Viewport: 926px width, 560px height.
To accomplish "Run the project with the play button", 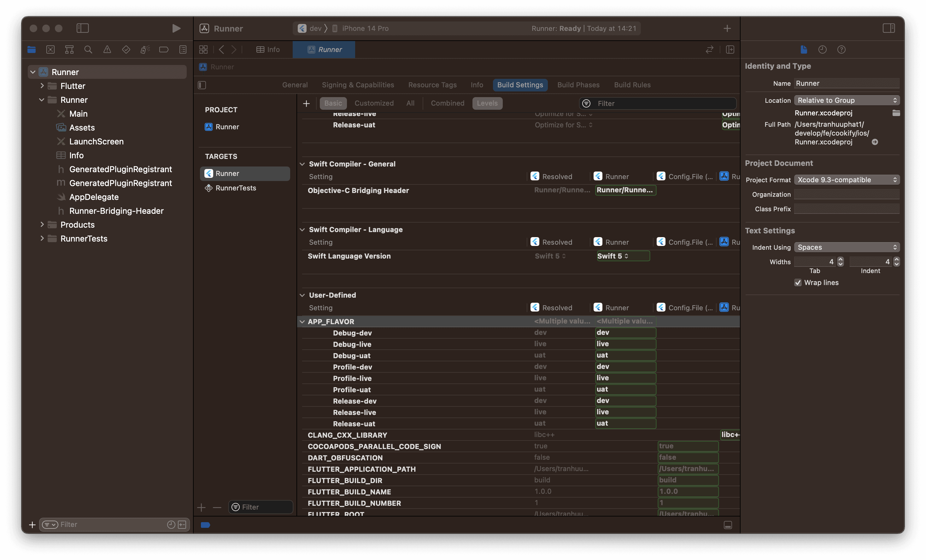I will coord(176,28).
